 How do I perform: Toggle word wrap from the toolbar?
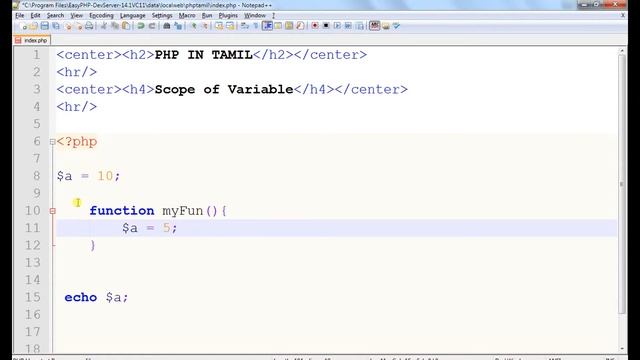245,26
